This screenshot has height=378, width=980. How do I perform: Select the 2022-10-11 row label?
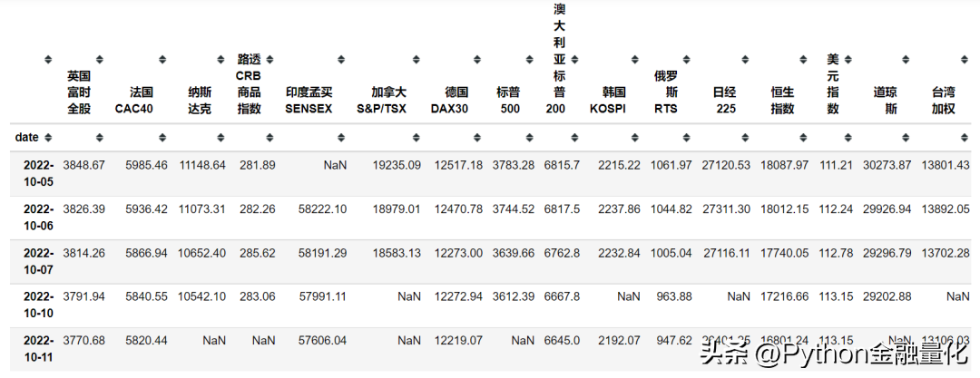pos(39,349)
